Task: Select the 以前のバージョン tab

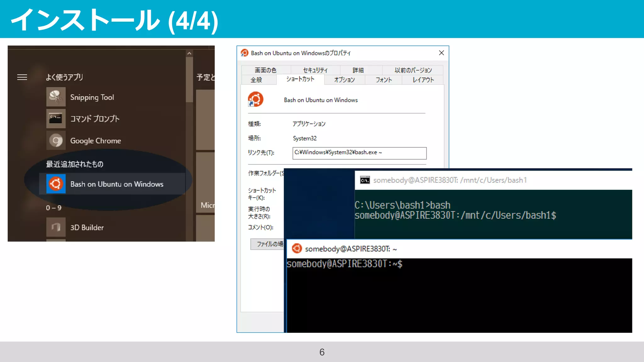Action: tap(413, 70)
